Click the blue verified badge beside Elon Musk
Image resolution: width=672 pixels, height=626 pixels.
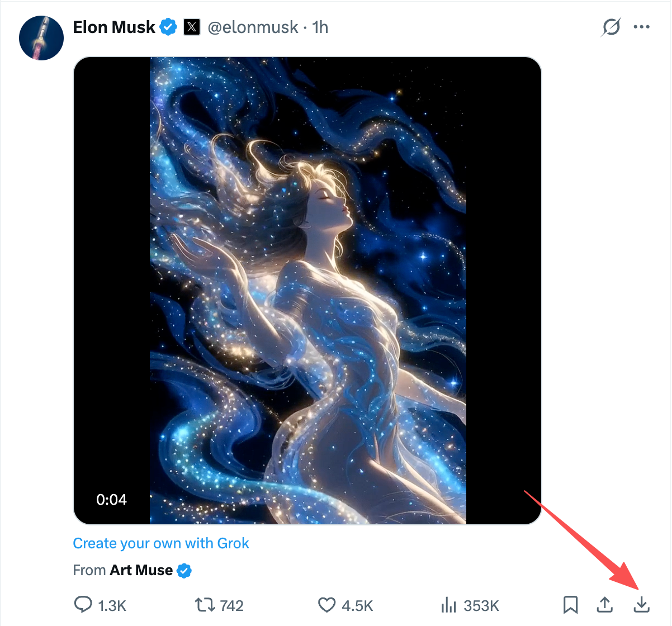[x=168, y=27]
